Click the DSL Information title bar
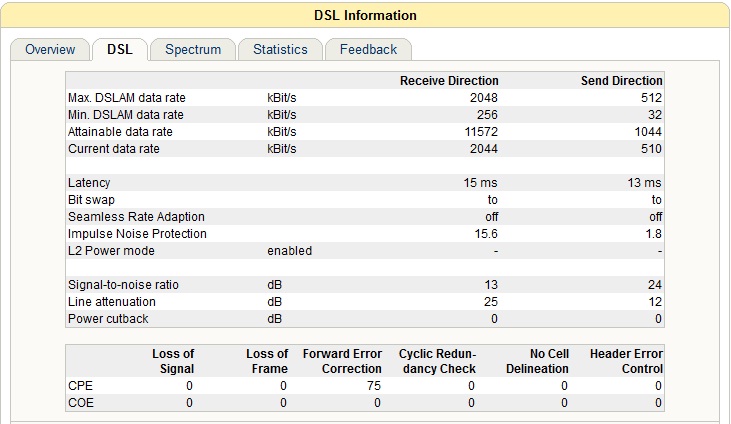The image size is (731, 424). click(x=366, y=15)
